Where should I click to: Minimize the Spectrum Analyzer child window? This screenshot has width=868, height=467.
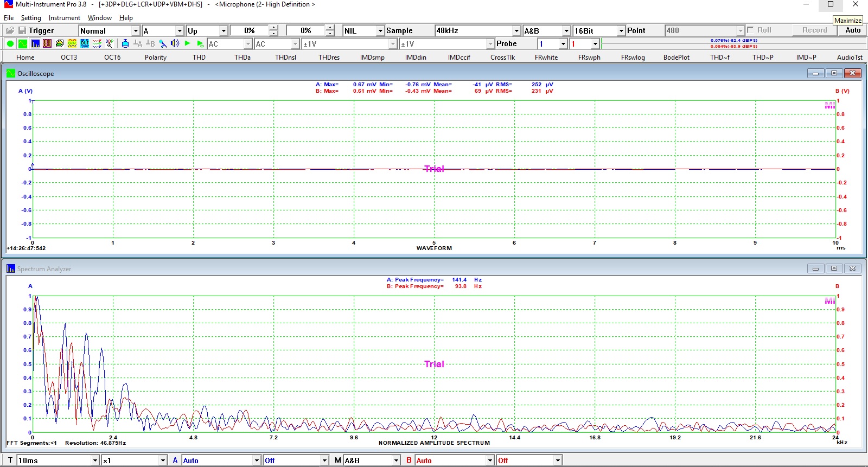(815, 268)
